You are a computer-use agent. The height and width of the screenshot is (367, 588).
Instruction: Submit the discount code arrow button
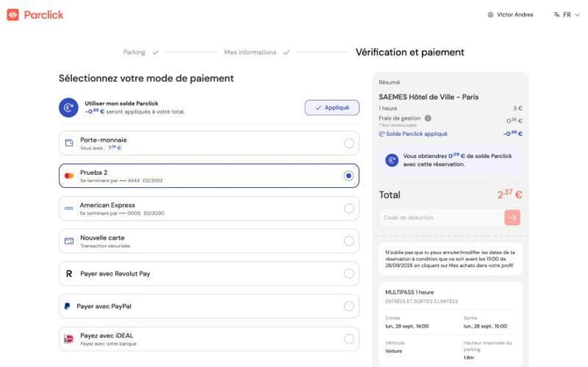point(513,218)
